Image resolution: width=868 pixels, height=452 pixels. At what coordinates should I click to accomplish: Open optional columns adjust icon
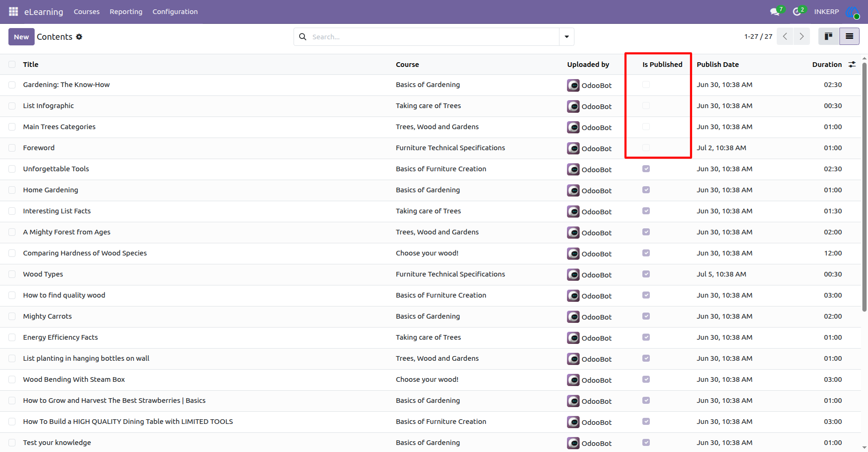coord(852,65)
